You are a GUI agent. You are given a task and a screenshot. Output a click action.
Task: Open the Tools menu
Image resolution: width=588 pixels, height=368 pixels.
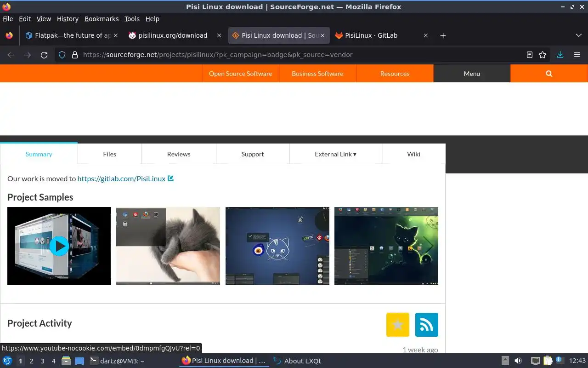pos(132,19)
